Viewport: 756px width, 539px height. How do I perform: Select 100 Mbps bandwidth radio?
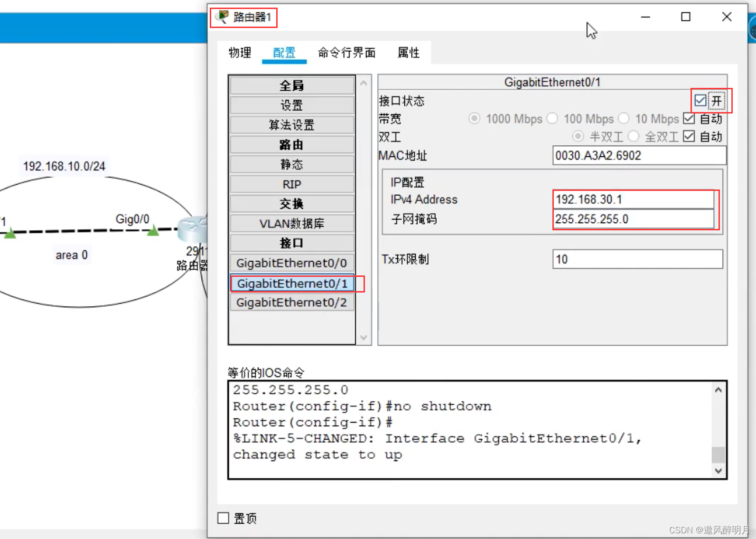pos(552,118)
